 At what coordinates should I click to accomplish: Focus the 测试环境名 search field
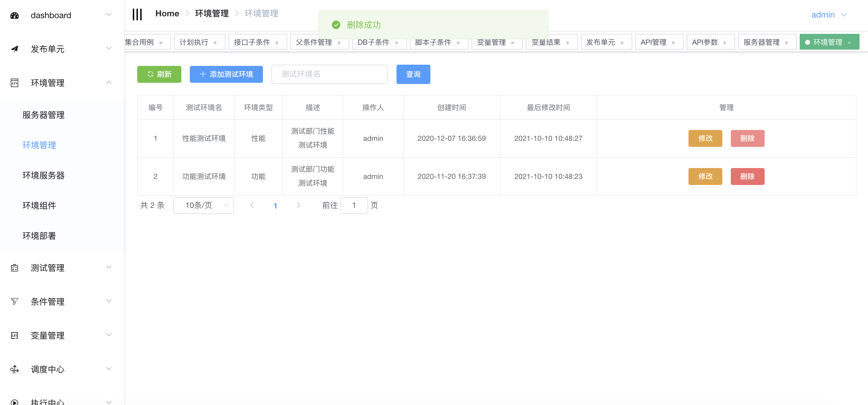click(329, 74)
